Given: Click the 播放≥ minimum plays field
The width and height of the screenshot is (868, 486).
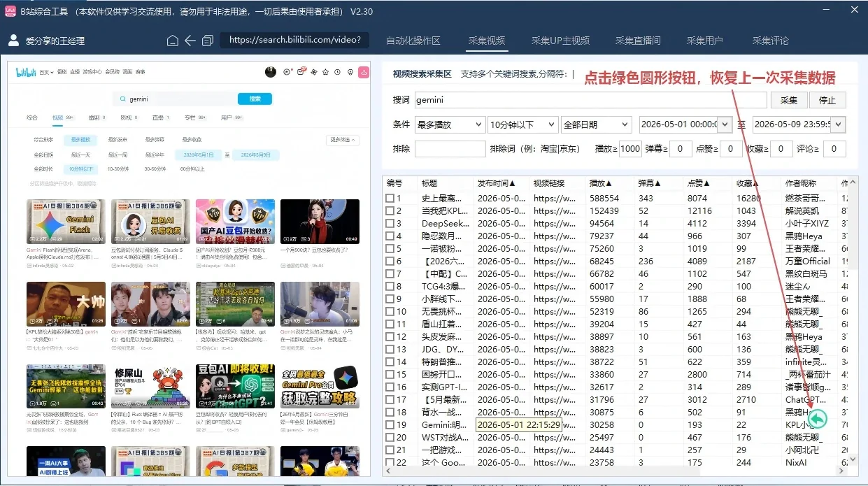Looking at the screenshot, I should (x=630, y=148).
